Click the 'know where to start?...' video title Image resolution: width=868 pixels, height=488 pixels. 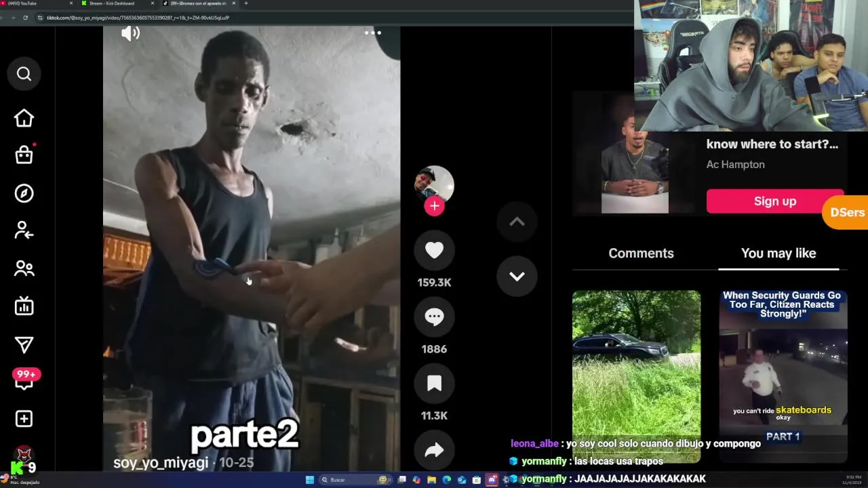click(772, 144)
